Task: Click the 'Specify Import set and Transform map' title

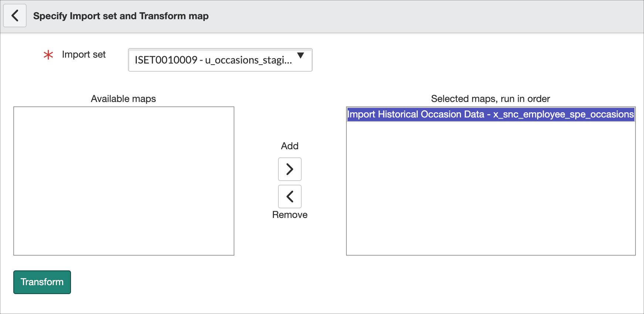Action: click(121, 16)
